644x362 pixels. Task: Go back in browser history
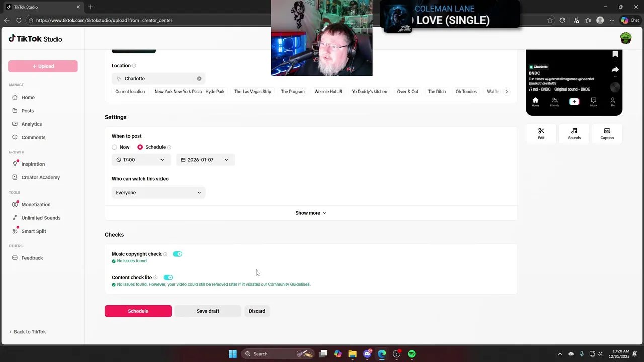click(x=7, y=20)
